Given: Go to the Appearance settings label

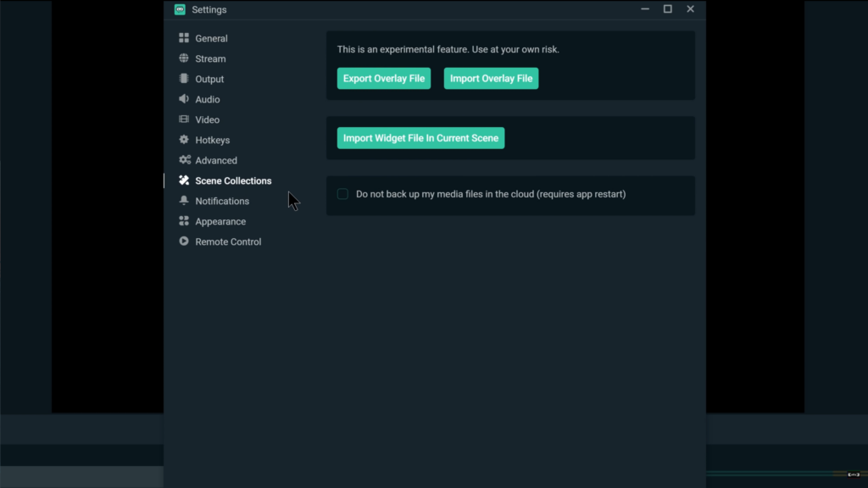Looking at the screenshot, I should coord(220,221).
